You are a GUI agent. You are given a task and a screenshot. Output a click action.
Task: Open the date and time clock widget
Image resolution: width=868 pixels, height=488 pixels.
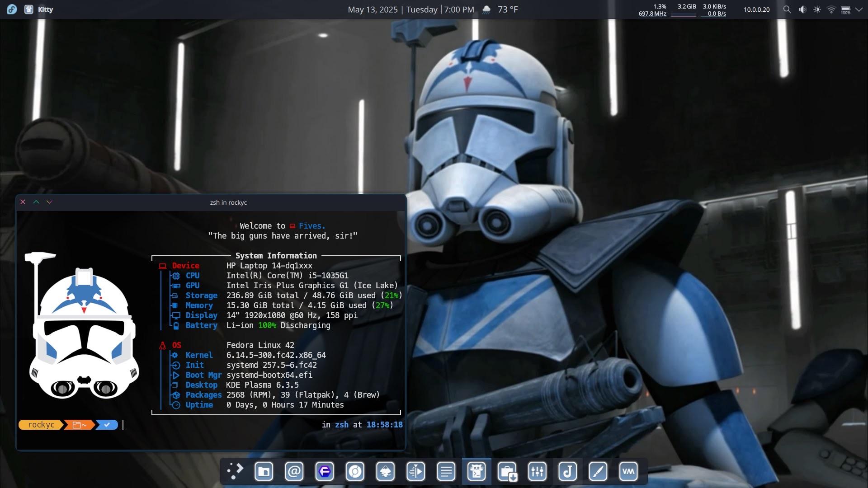click(410, 9)
